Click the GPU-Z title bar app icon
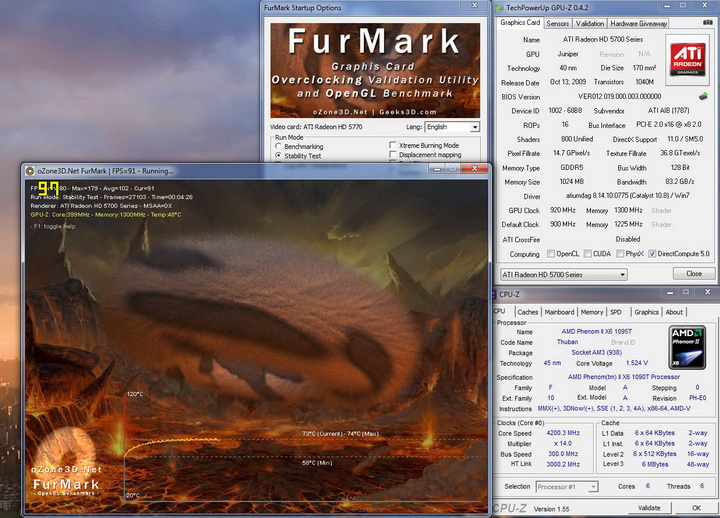 coord(500,8)
